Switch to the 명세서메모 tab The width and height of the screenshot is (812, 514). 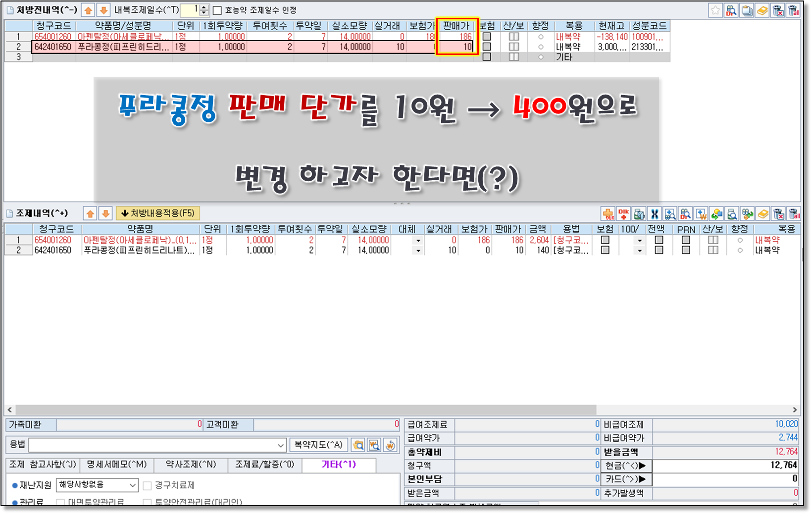pyautogui.click(x=117, y=464)
